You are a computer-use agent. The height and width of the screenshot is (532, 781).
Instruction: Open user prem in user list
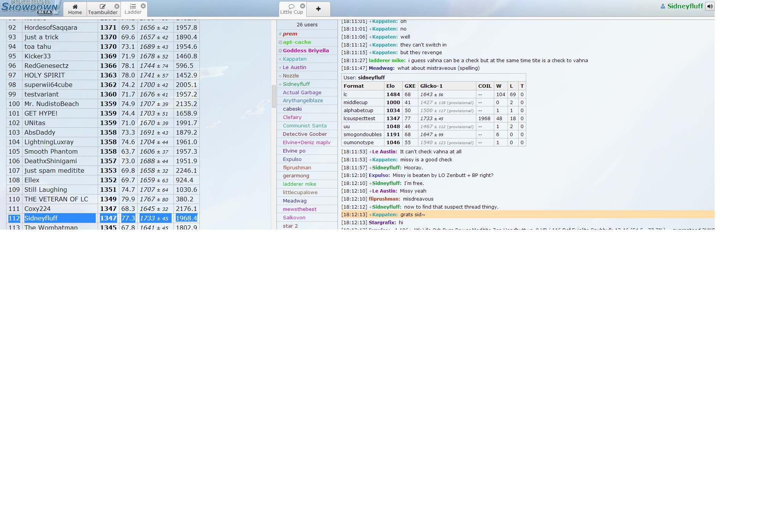click(290, 34)
